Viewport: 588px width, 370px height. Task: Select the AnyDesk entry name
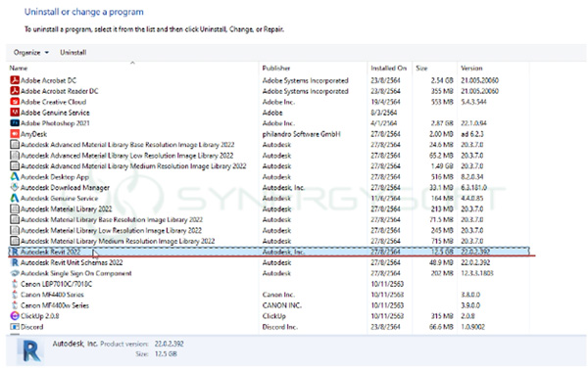33,134
